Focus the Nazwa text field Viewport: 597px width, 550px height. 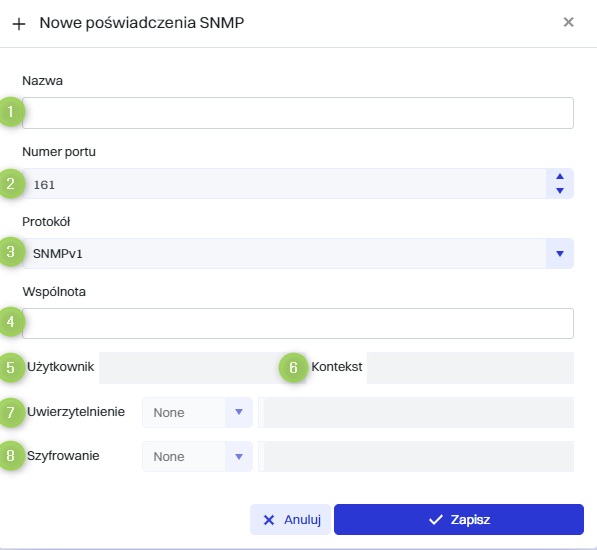298,113
